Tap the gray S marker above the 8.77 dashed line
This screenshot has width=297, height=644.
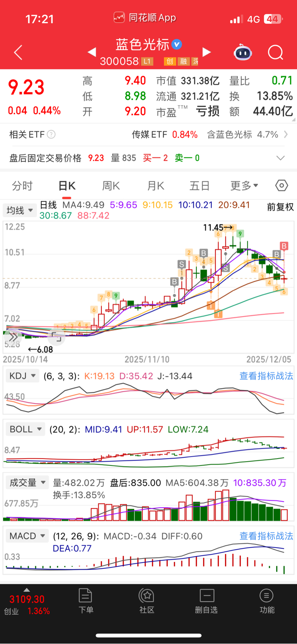coord(181,264)
